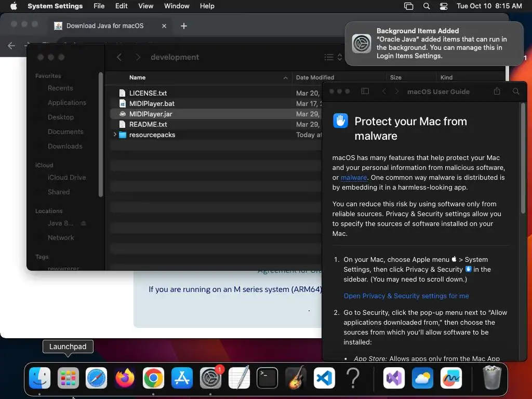Toggle sidebar in macOS User Guide window

[365, 91]
